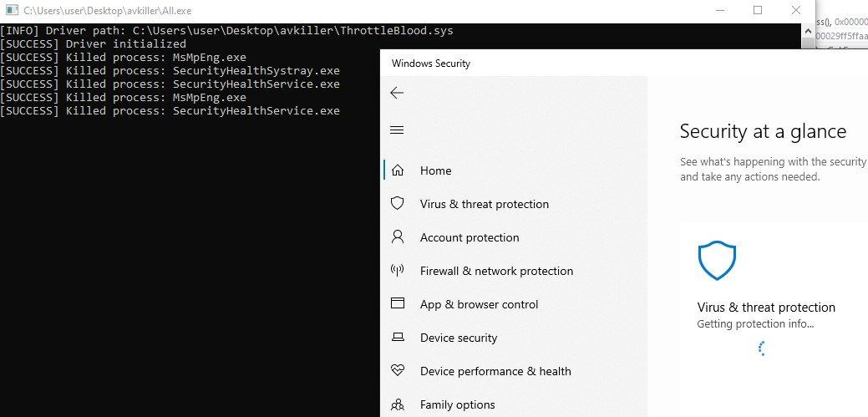Click the Account protection person icon
Screen dimensions: 868x417
point(398,237)
